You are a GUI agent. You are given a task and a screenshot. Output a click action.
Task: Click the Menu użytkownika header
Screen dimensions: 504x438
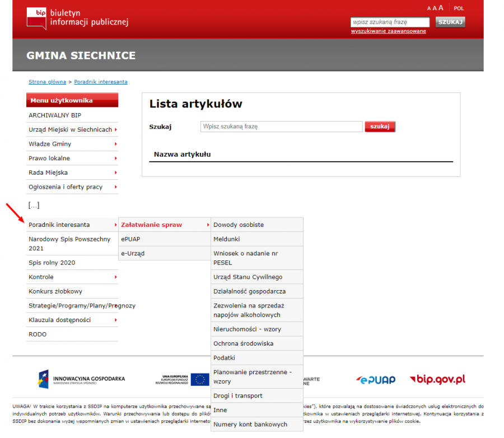click(x=72, y=100)
